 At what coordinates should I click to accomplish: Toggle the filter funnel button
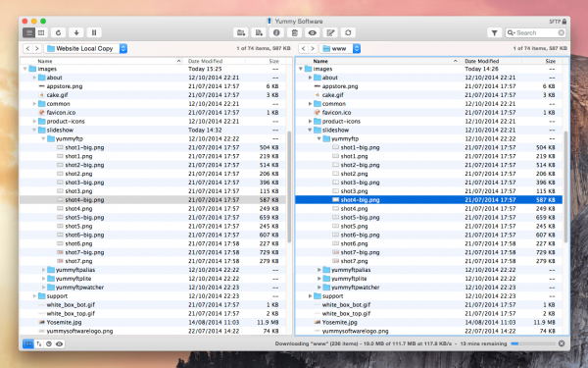point(494,32)
